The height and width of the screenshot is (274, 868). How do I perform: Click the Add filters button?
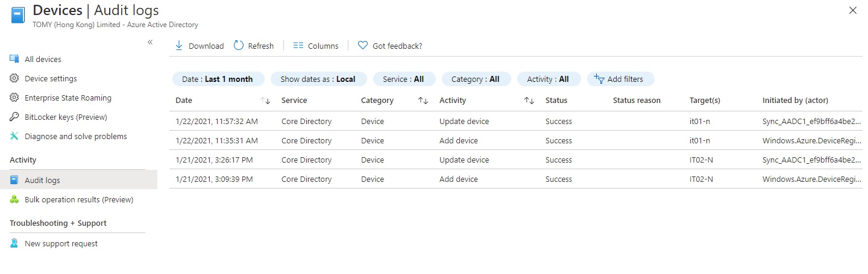pyautogui.click(x=620, y=79)
